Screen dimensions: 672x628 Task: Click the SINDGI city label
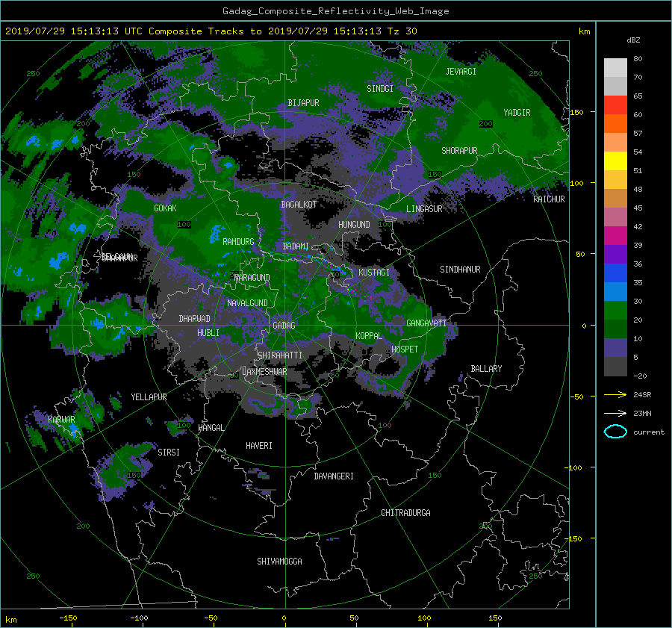tap(380, 89)
